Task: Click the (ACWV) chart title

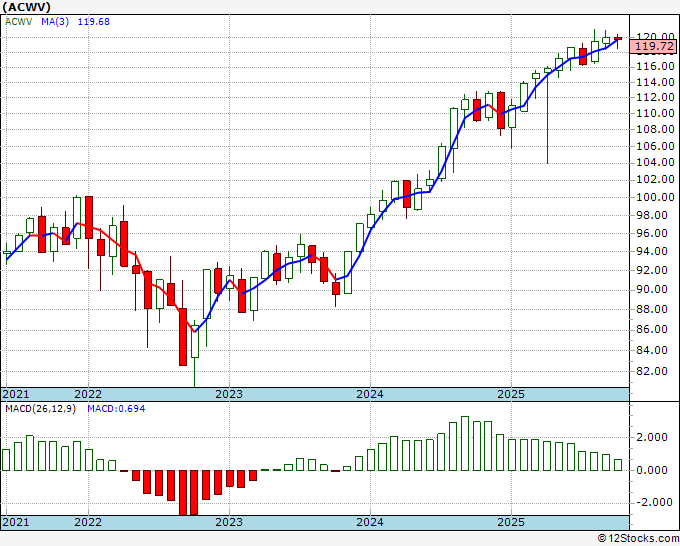Action: [x=26, y=7]
